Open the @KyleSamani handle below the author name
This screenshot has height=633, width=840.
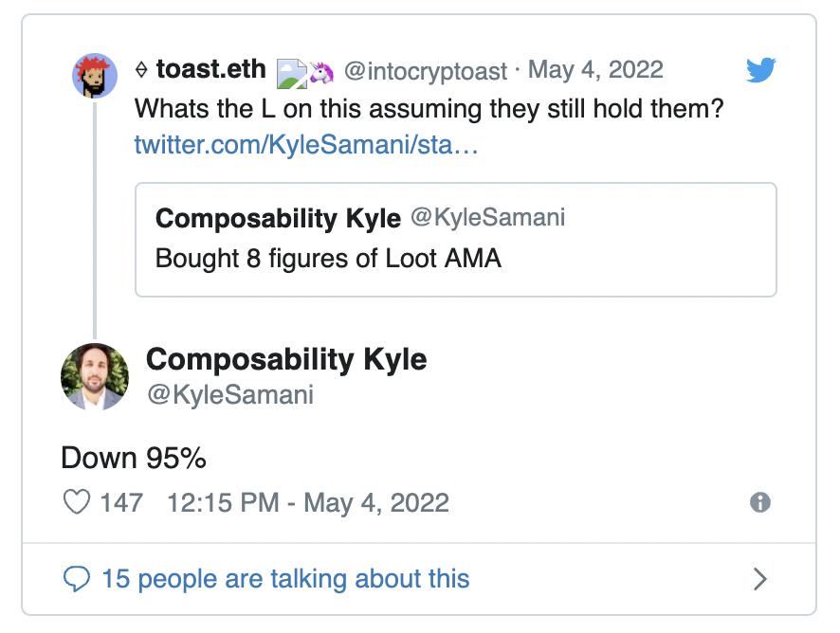coord(229,394)
